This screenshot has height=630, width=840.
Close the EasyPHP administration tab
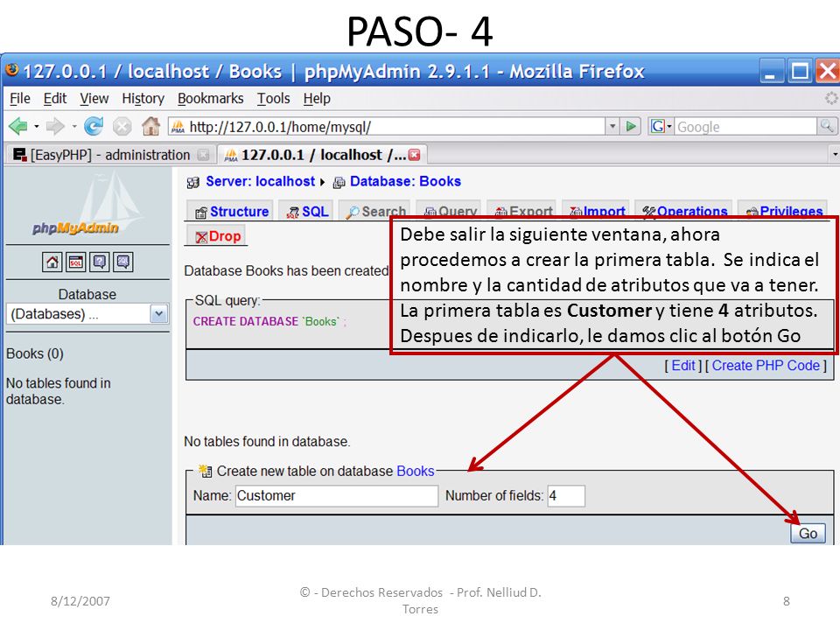pos(203,155)
